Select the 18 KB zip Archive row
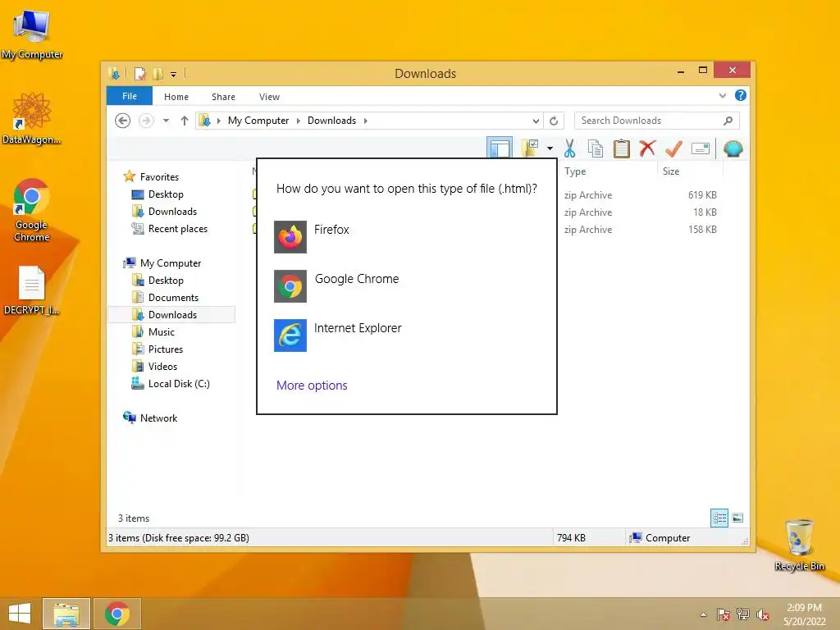Viewport: 840px width, 630px height. [640, 212]
